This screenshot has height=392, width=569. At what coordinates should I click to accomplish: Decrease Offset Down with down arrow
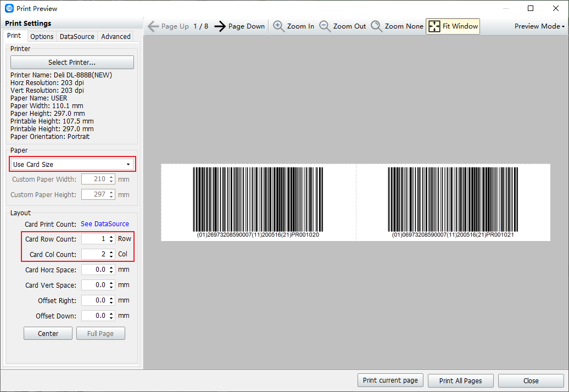111,318
